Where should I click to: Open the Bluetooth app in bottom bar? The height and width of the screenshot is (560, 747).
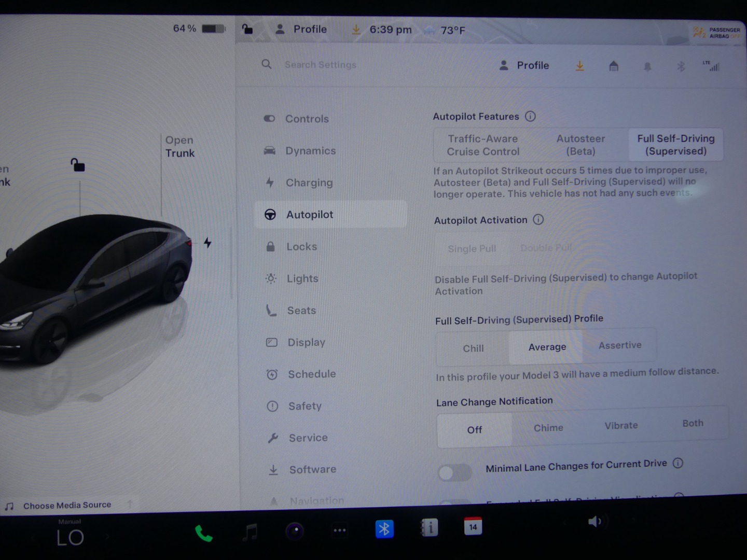pos(384,529)
